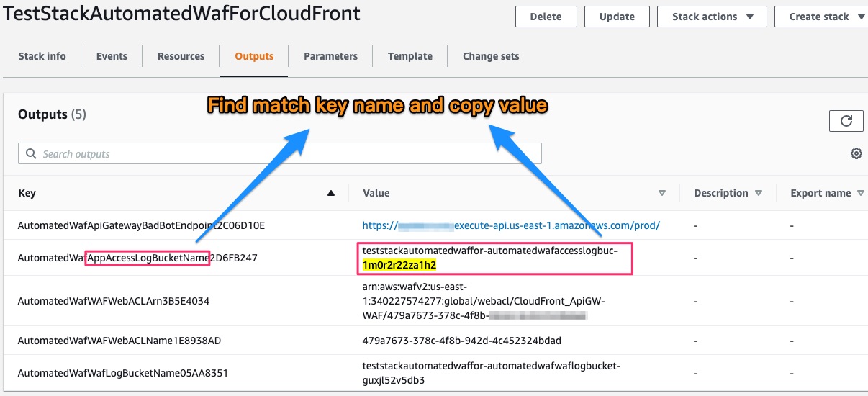The width and height of the screenshot is (868, 396).
Task: Expand the Create stack dropdown
Action: click(x=821, y=17)
